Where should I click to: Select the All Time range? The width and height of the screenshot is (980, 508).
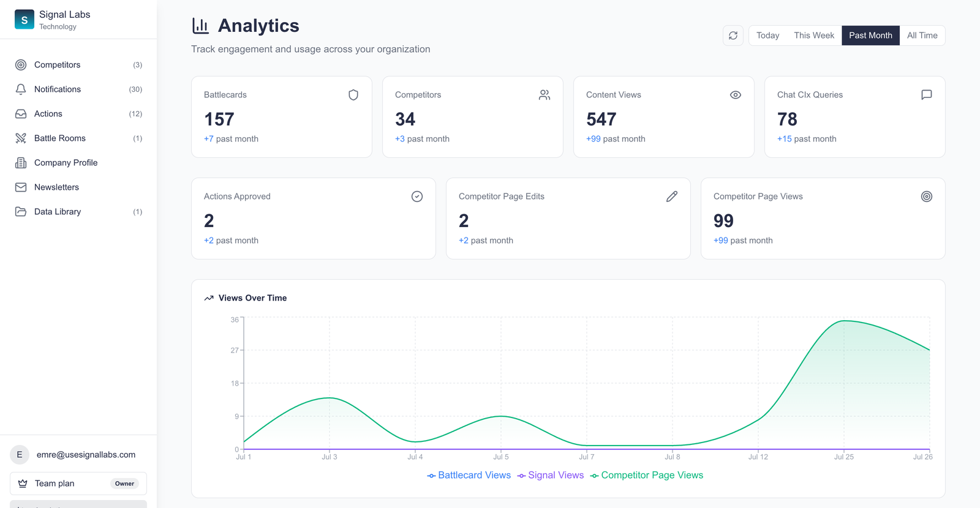click(922, 35)
